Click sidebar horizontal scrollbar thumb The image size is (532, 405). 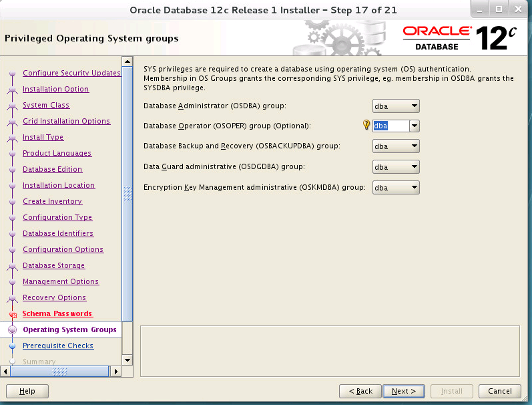59,372
